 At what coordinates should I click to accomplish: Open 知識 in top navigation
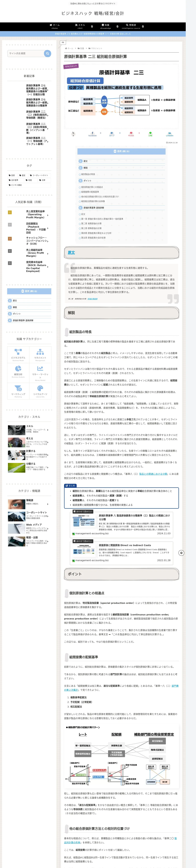[x=105, y=26]
